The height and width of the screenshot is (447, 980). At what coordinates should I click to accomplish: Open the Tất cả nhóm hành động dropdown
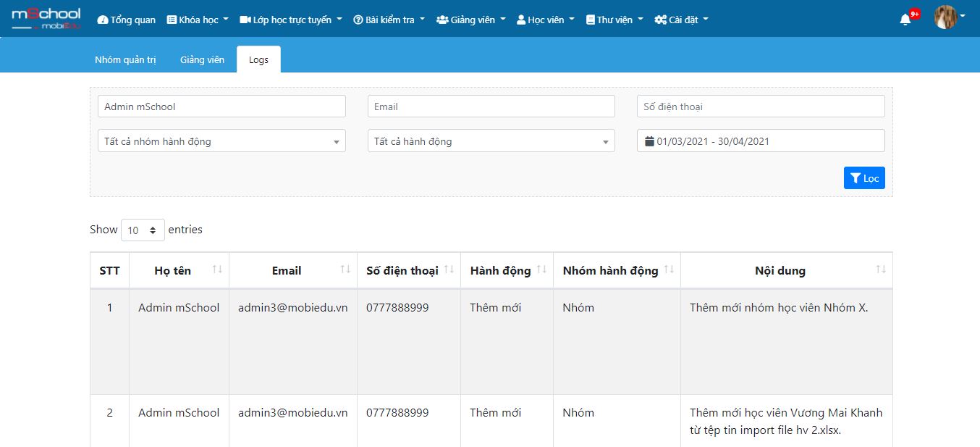(x=221, y=141)
